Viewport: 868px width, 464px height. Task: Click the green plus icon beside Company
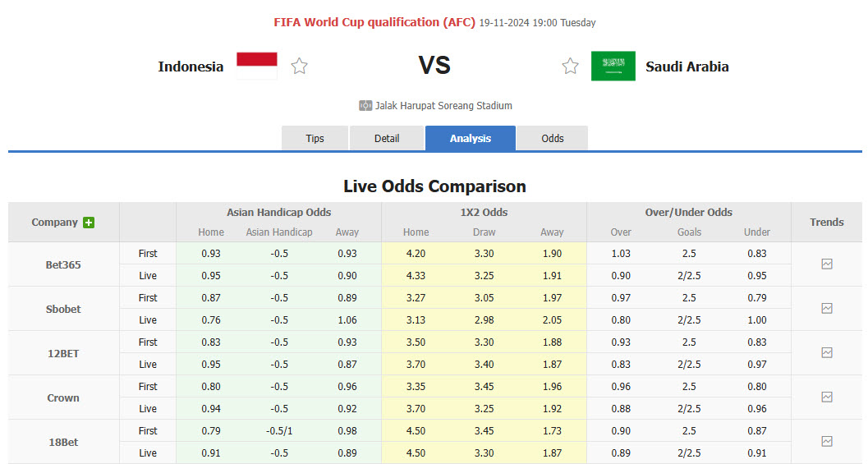[x=89, y=223]
